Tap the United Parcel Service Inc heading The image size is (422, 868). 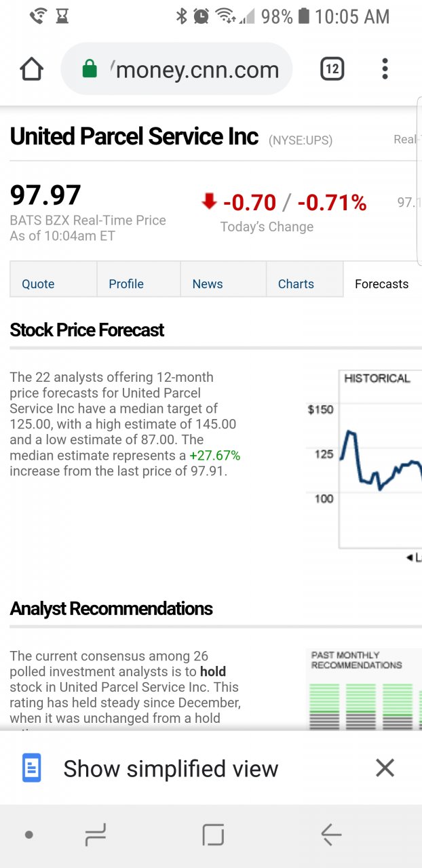coord(134,136)
